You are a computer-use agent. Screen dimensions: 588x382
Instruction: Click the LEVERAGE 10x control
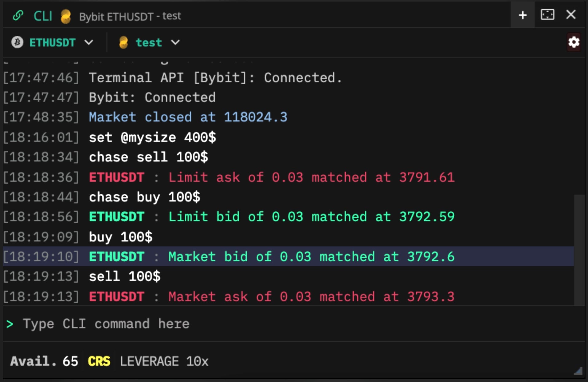pos(164,361)
